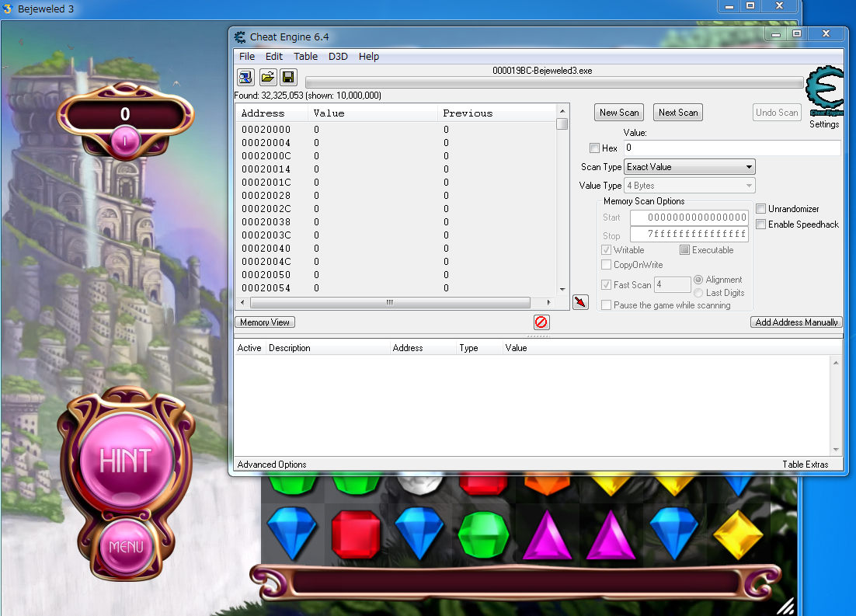The width and height of the screenshot is (856, 616).
Task: Open the Value Type dropdown
Action: (x=690, y=186)
